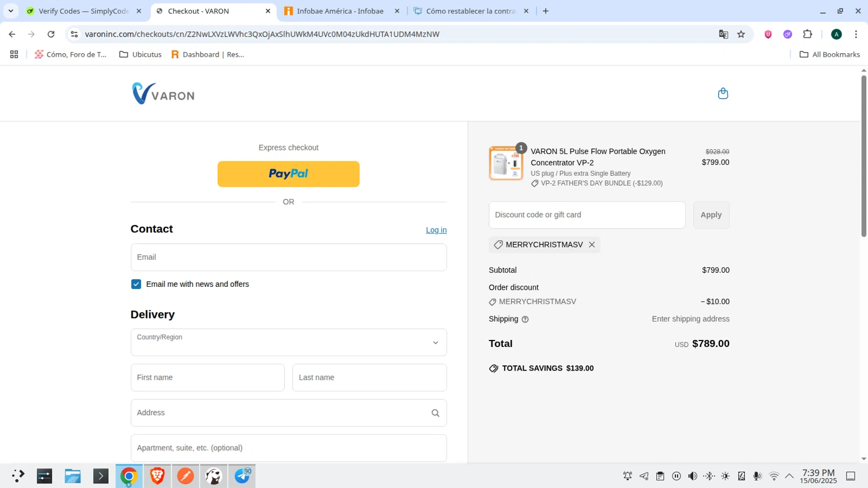
Task: Open Chrome three-dot menu
Action: [x=856, y=34]
